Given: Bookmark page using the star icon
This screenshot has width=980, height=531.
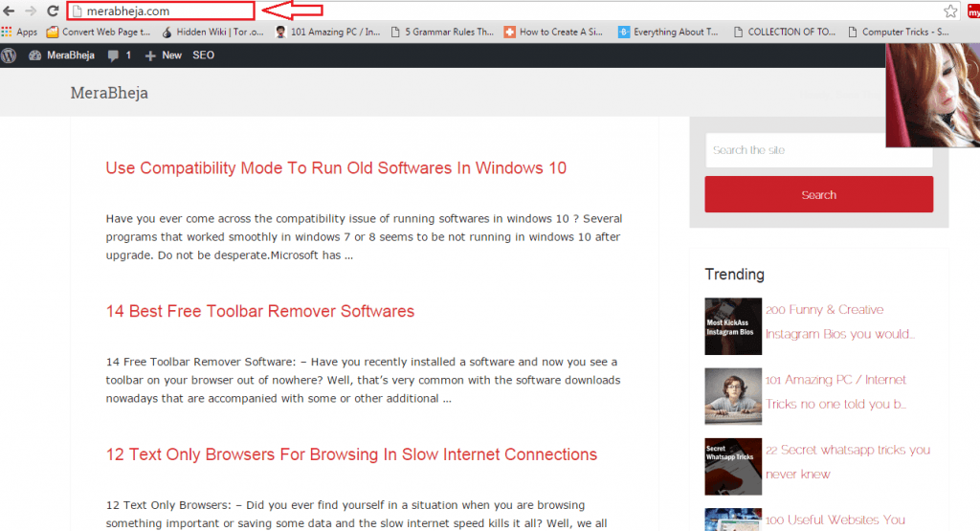Looking at the screenshot, I should [950, 11].
